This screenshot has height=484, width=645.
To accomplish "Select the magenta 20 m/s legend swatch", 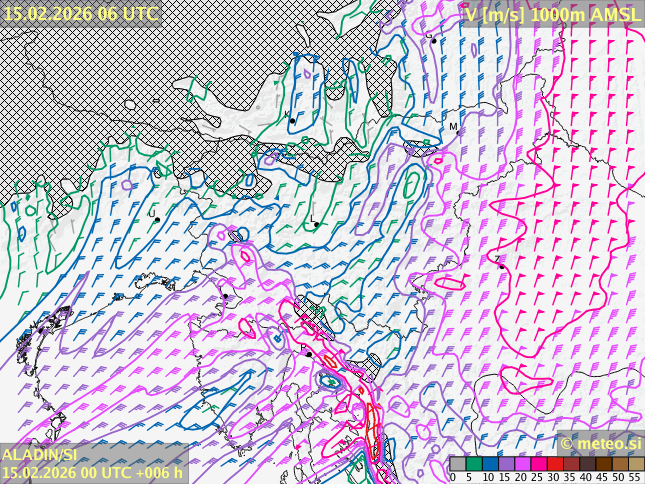I will (x=522, y=463).
